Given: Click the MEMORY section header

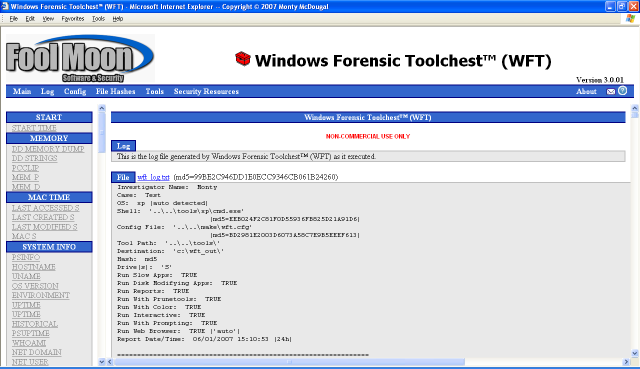Looking at the screenshot, I should pos(49,138).
